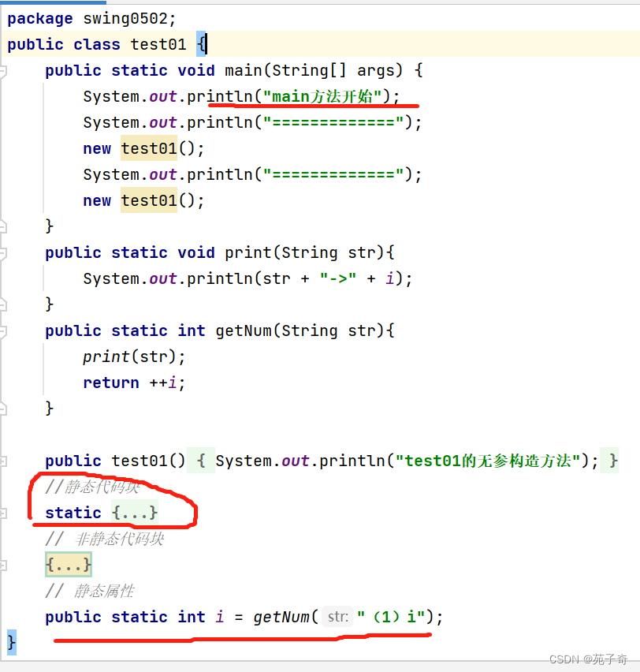Click 'test01()' in the constructor declaration
Image resolution: width=640 pixels, height=672 pixels.
(x=148, y=461)
